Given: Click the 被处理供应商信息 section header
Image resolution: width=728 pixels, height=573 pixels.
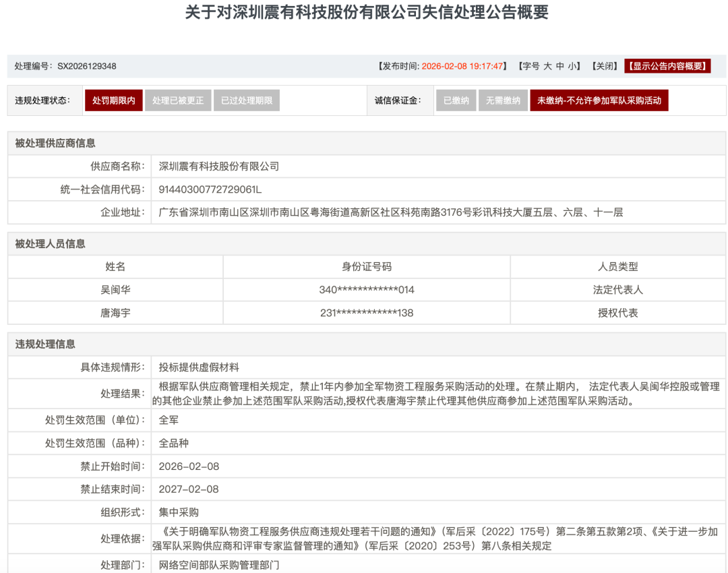Looking at the screenshot, I should point(55,143).
